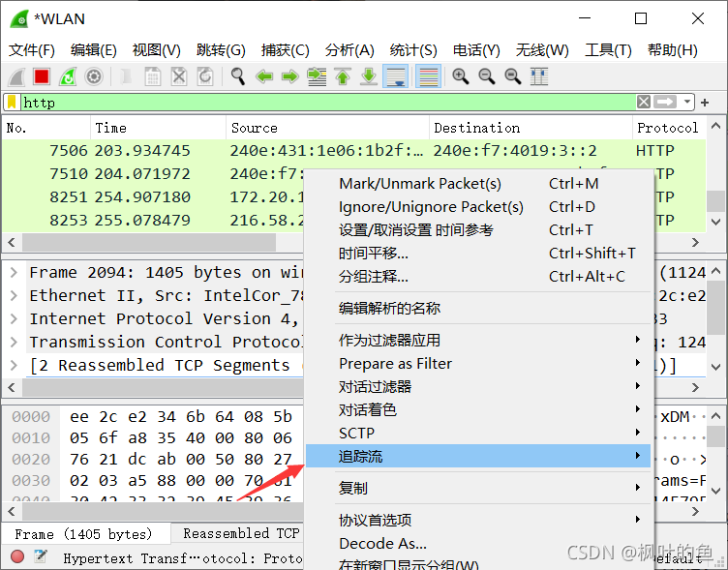Open the 文件(F) menu
Image resolution: width=728 pixels, height=570 pixels.
32,50
